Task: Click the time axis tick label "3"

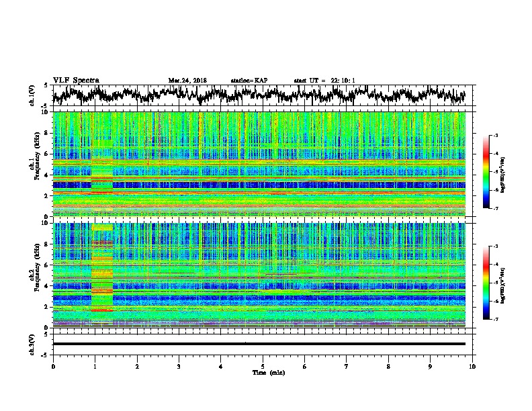Action: tap(179, 367)
